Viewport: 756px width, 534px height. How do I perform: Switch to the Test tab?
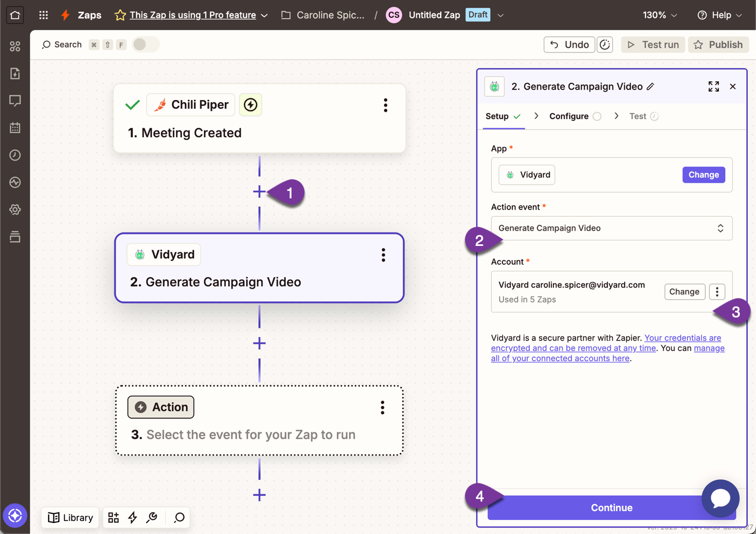pos(638,116)
